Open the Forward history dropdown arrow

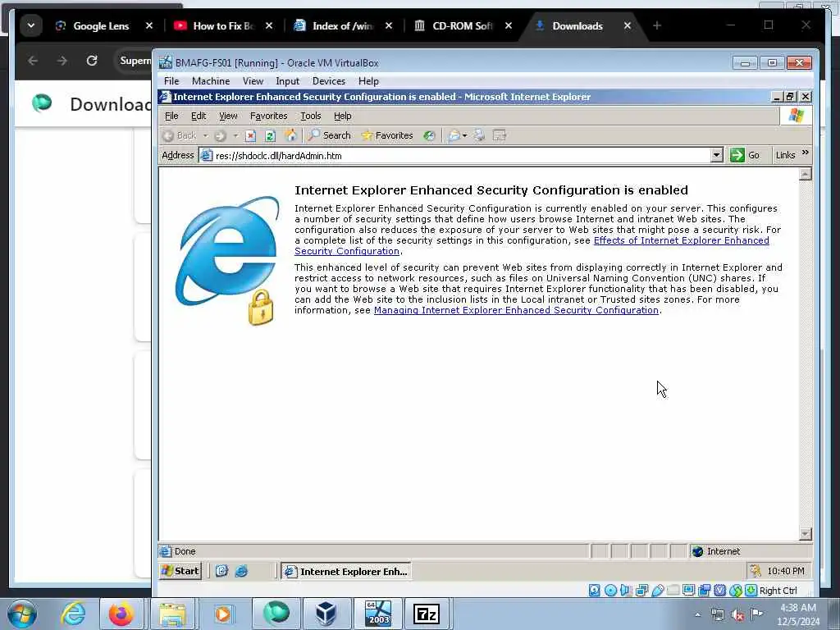[x=235, y=135]
